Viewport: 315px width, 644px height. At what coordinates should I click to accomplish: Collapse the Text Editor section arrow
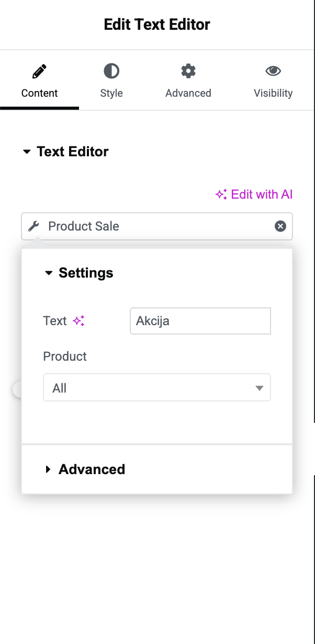[x=27, y=152]
